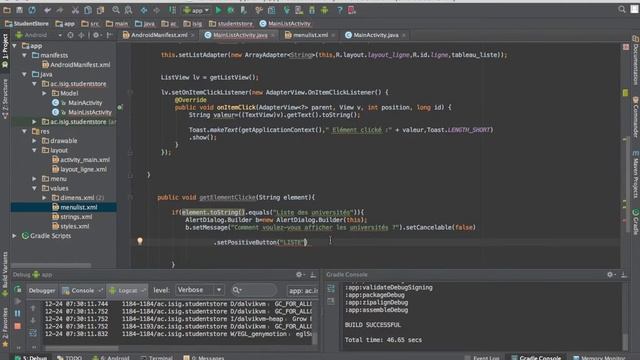Viewport: 640px width, 360px height.
Task: Click the scroll from source target icon
Action: click(x=70, y=35)
